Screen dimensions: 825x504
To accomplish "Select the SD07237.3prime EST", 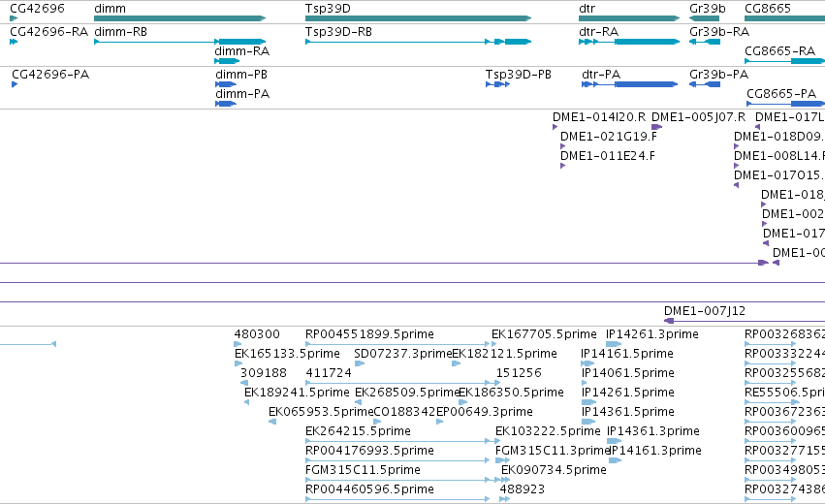I will (x=360, y=363).
